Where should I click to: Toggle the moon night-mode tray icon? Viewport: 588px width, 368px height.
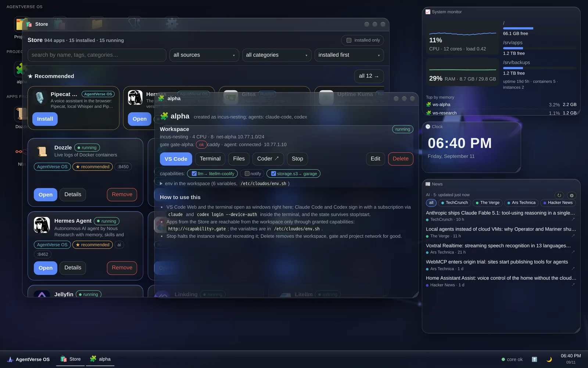(x=549, y=359)
